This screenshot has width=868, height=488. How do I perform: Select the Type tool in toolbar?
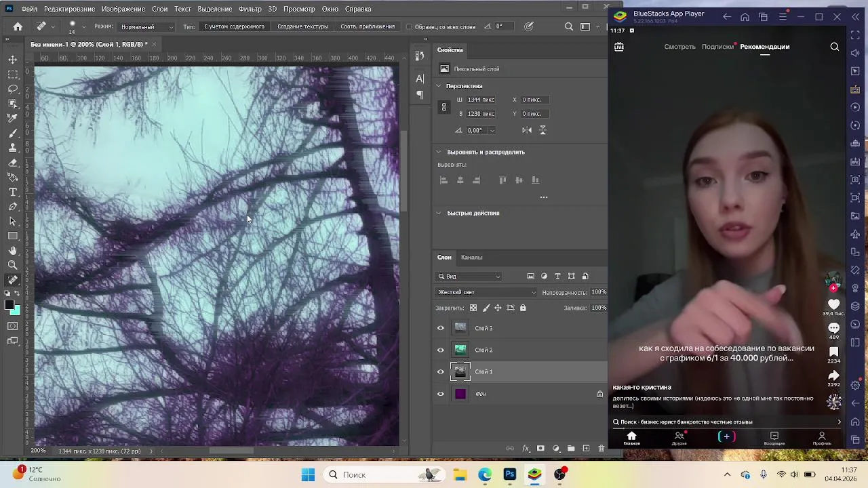13,192
